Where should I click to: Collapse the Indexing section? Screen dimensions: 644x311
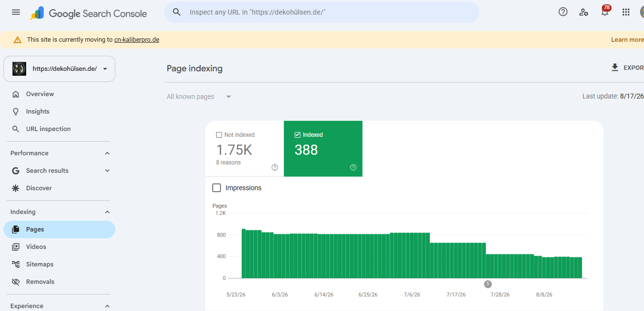(x=108, y=212)
